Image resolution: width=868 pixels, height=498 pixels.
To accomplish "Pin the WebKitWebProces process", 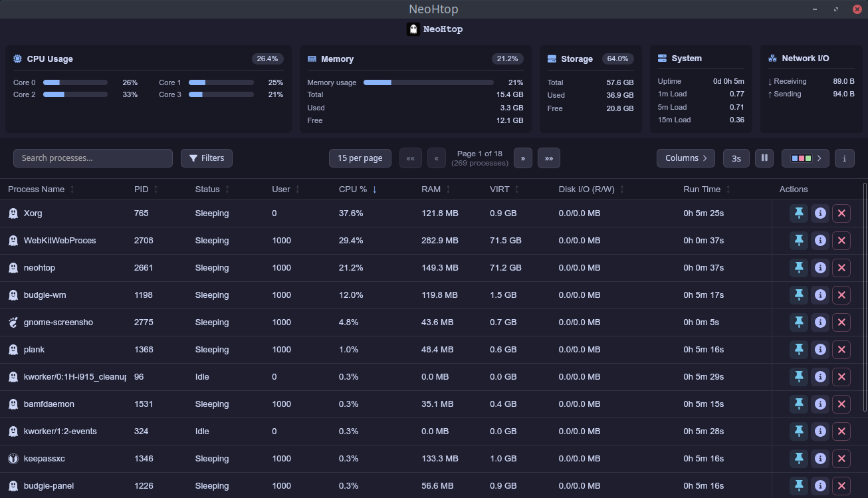I will (x=799, y=241).
